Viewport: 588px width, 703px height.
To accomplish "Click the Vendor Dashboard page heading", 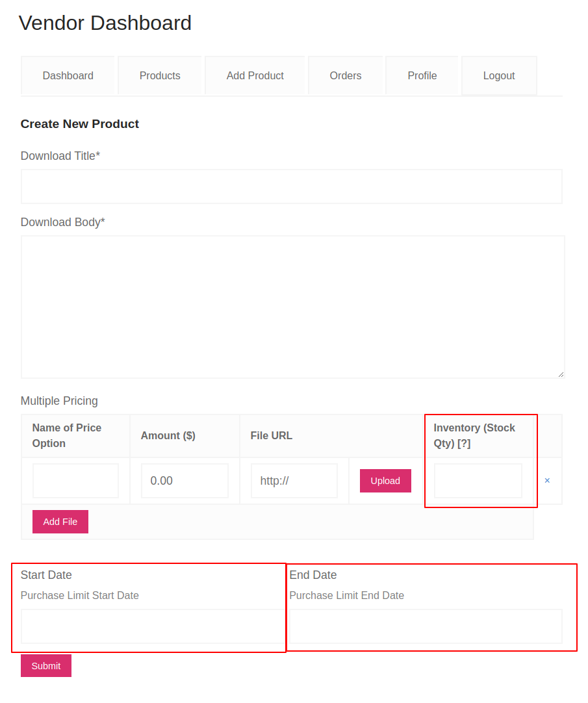I will pyautogui.click(x=105, y=23).
